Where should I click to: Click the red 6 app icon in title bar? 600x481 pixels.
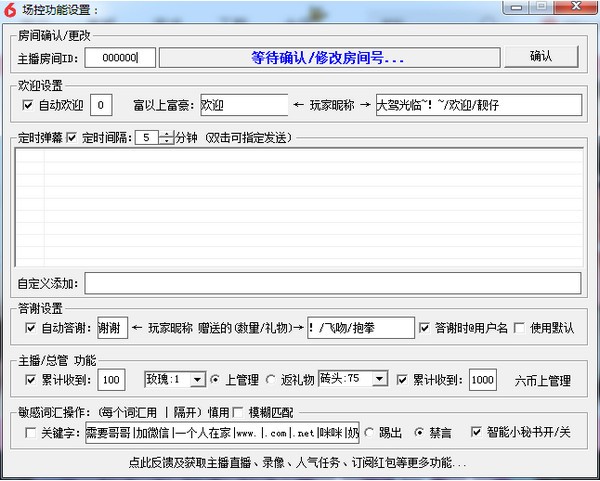point(9,10)
